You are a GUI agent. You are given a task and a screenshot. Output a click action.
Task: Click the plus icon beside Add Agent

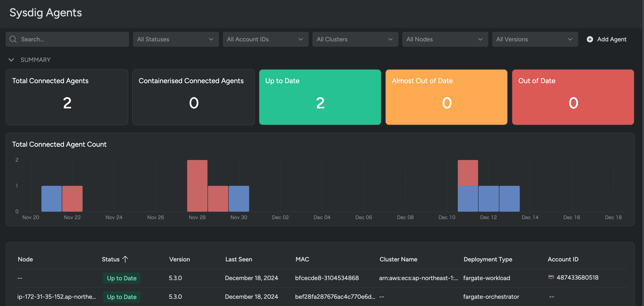click(590, 39)
